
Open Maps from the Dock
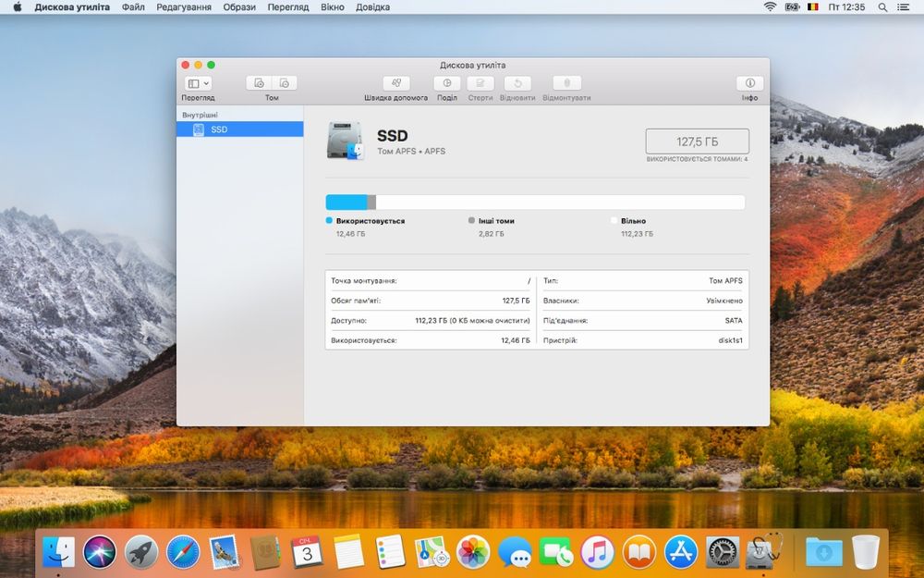[432, 553]
